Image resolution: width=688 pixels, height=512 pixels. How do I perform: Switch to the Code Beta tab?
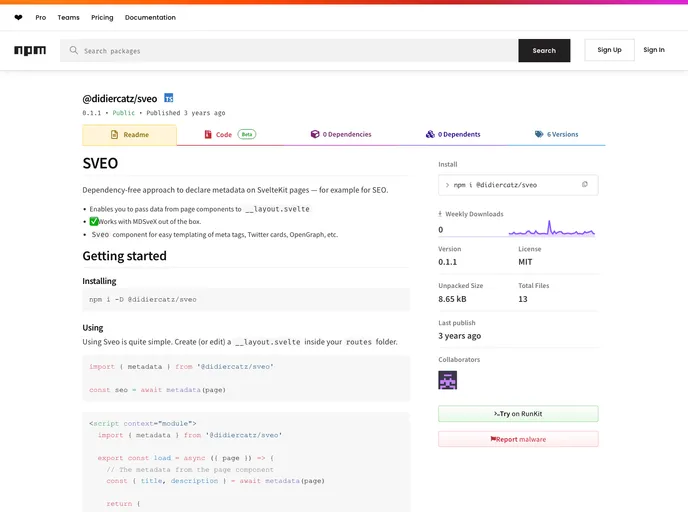point(230,135)
